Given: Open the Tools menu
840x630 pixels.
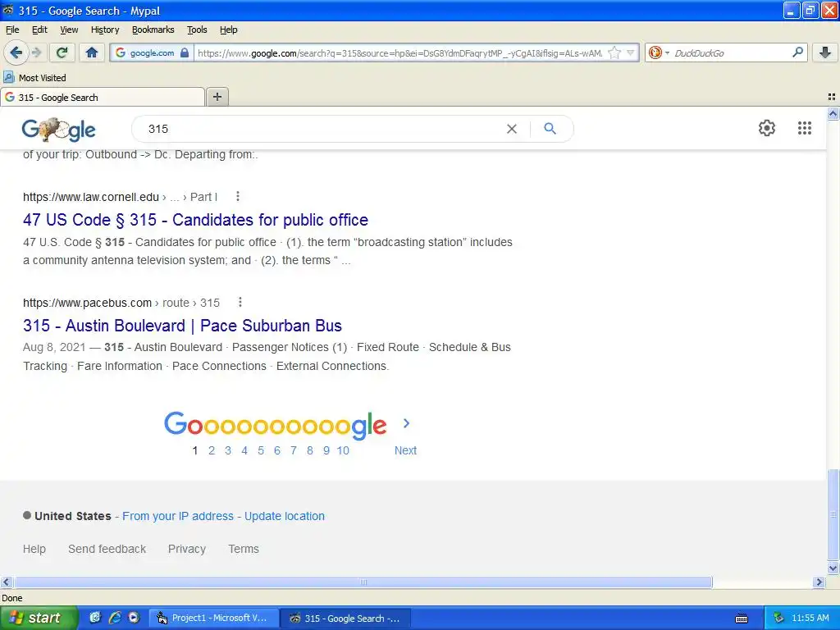Looking at the screenshot, I should coord(197,30).
